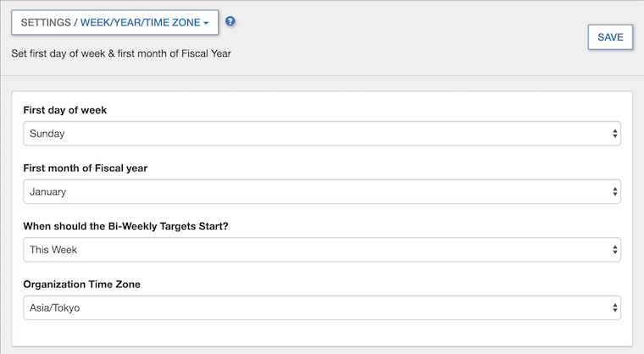
Task: Open the Bi-Weekly Targets start dropdown
Action: pos(322,250)
